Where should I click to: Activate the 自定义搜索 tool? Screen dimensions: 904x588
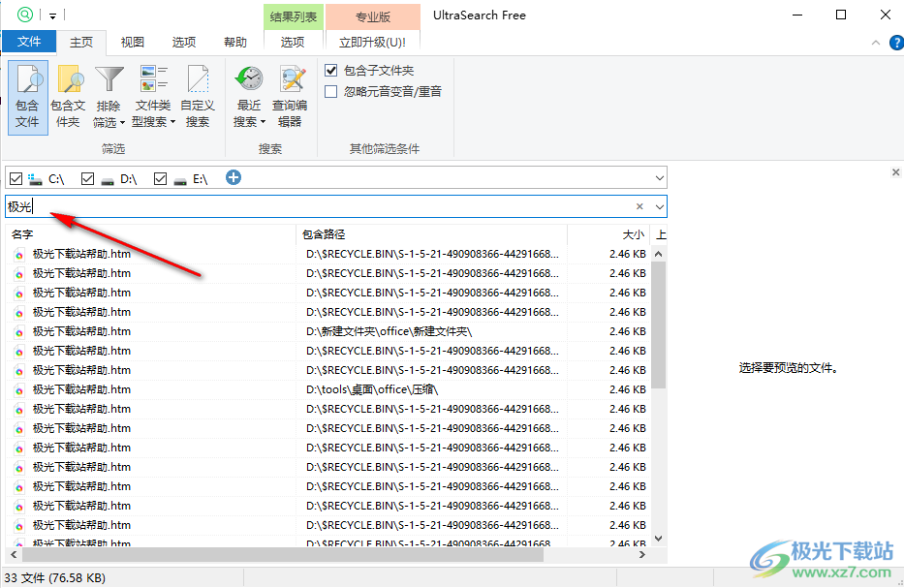tap(197, 79)
